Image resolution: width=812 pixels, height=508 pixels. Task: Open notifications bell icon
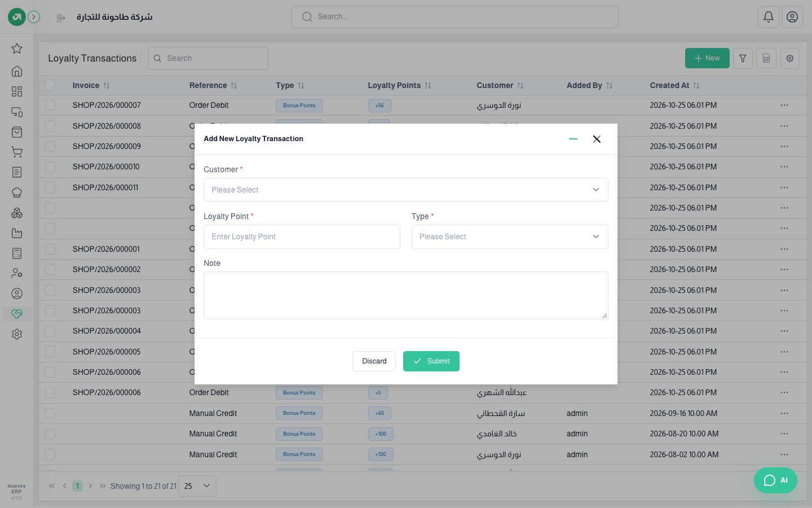[769, 17]
